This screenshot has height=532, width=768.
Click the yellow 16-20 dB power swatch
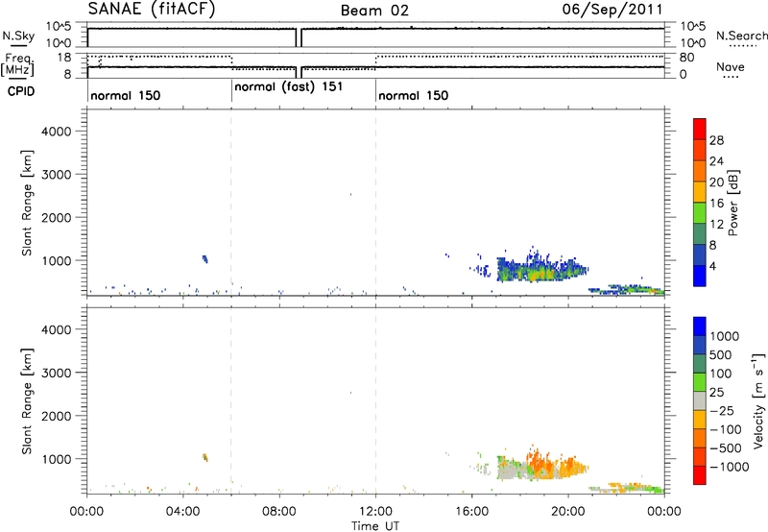tap(700, 191)
